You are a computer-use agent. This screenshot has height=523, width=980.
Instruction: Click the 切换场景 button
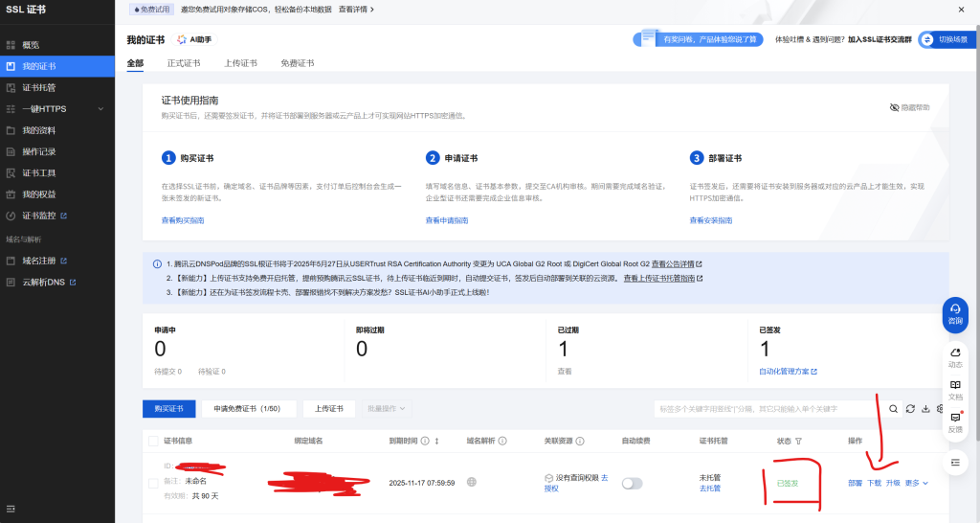(947, 39)
